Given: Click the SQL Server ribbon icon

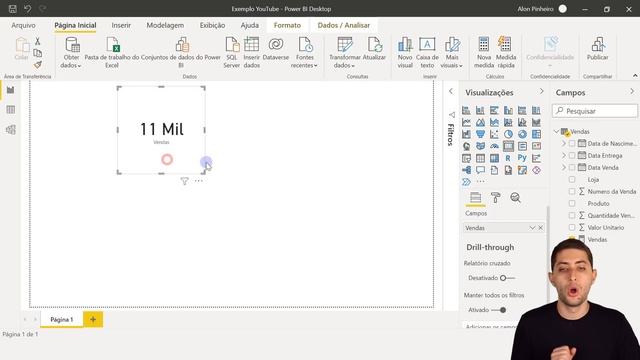Looking at the screenshot, I should click(x=231, y=52).
